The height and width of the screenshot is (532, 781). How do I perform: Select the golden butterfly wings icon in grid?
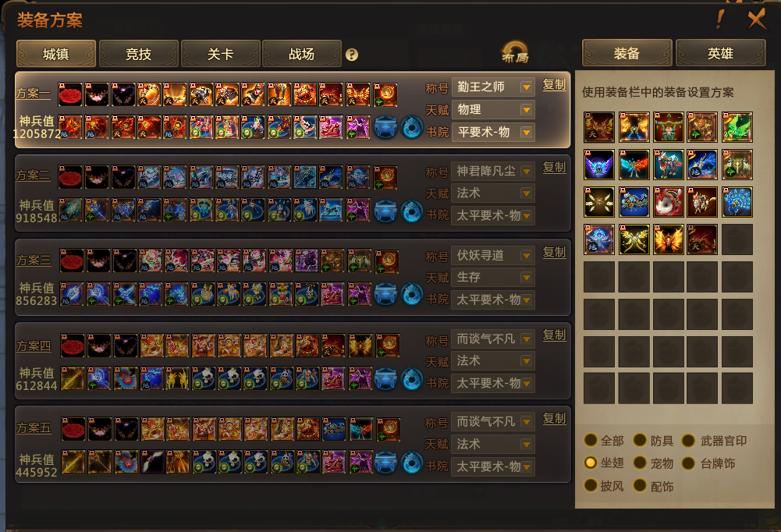click(634, 239)
